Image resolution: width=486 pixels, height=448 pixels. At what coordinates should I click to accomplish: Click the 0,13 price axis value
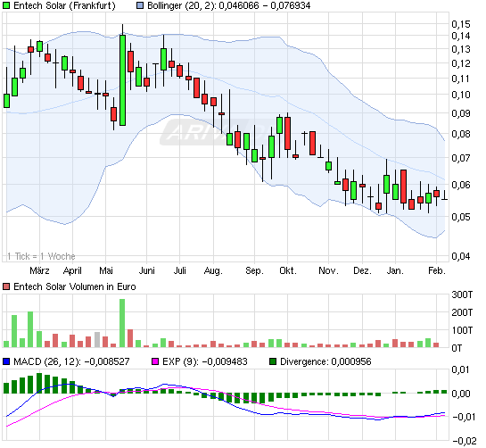pyautogui.click(x=461, y=49)
